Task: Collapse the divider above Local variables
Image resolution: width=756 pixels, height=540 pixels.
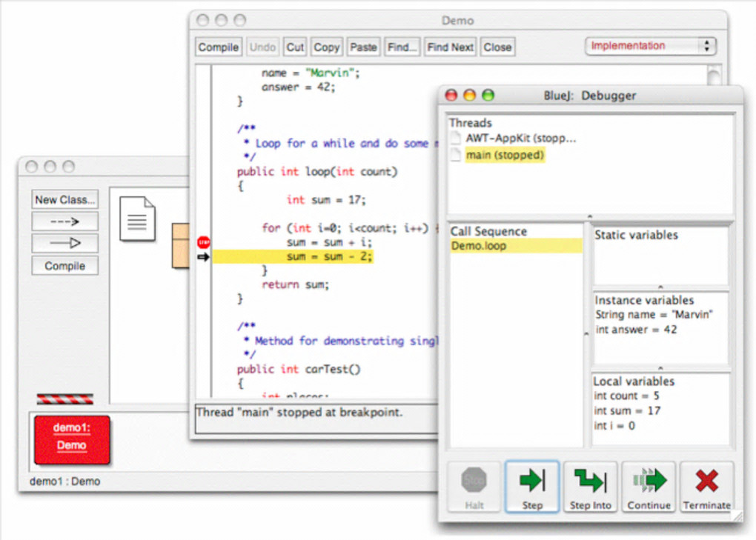Action: (660, 368)
